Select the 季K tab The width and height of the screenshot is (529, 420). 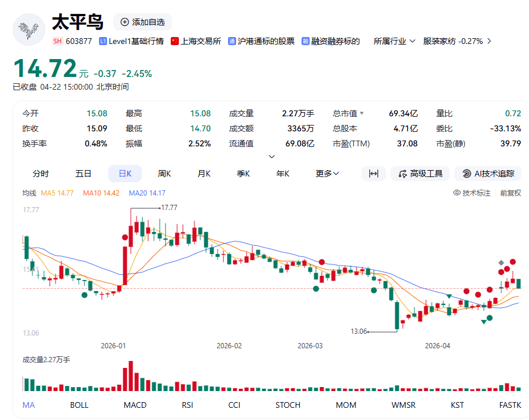click(x=243, y=174)
